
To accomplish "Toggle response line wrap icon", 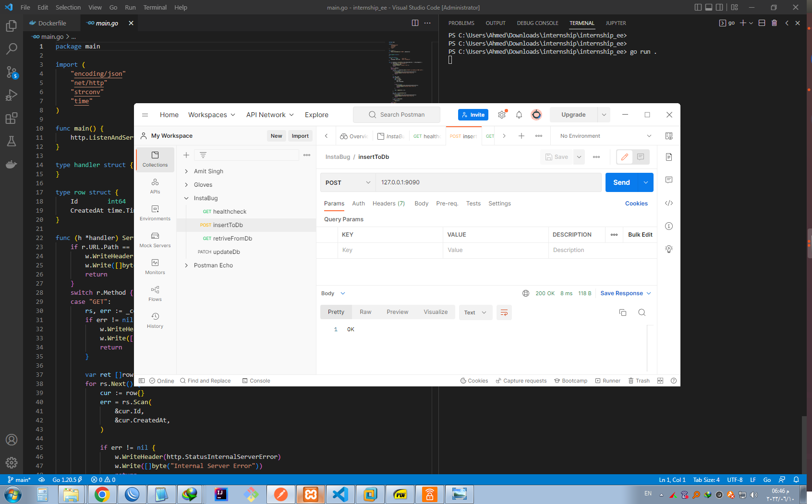I will pyautogui.click(x=504, y=312).
